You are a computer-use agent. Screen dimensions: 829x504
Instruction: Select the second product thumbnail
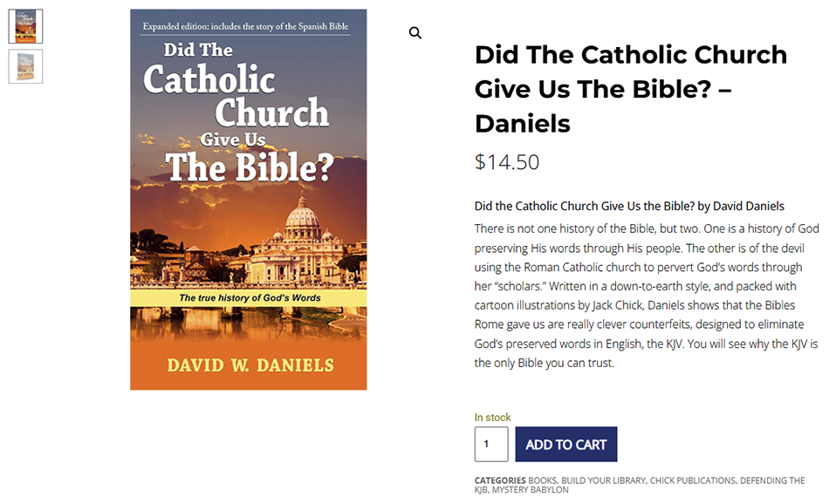[25, 66]
